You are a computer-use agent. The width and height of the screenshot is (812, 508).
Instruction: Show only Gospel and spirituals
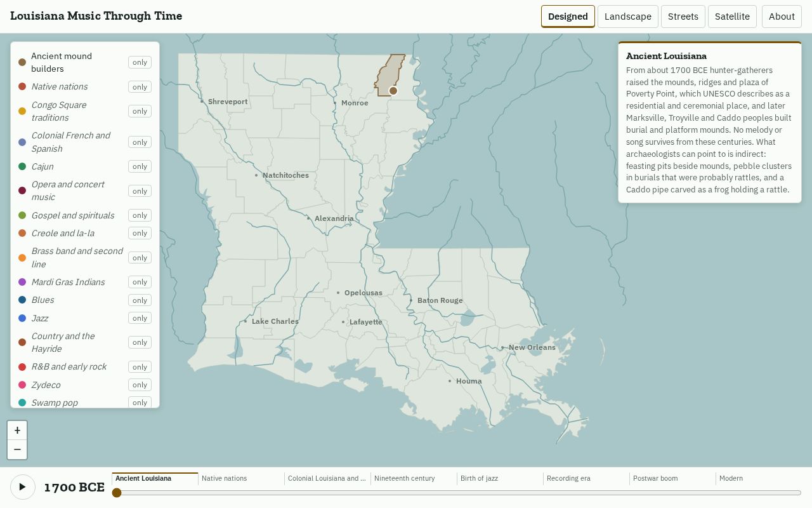click(140, 215)
